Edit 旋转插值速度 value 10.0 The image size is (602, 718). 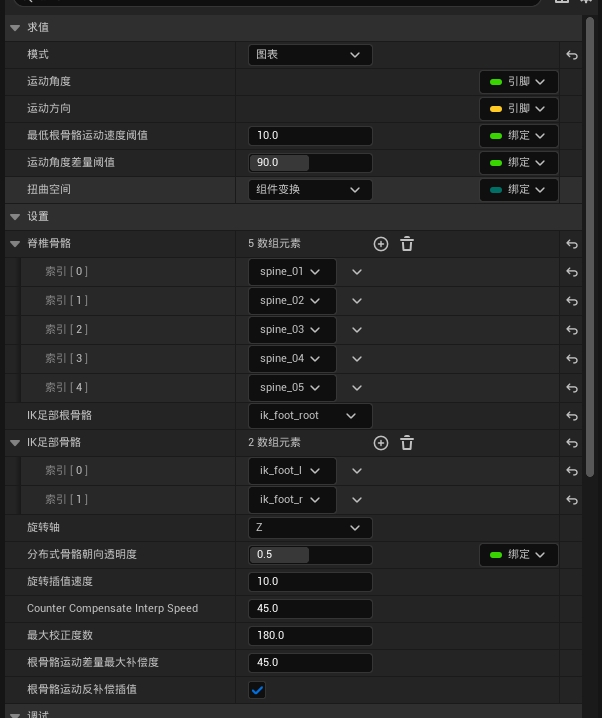point(310,582)
